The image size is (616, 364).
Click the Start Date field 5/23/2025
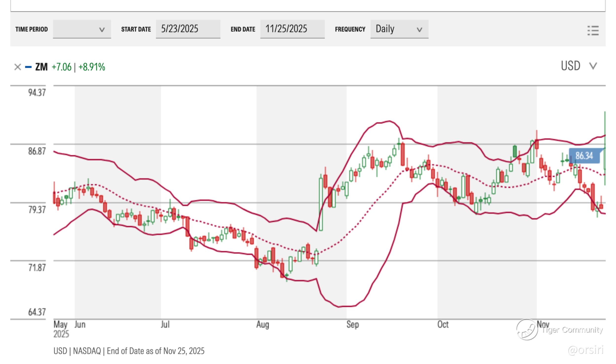tap(188, 29)
